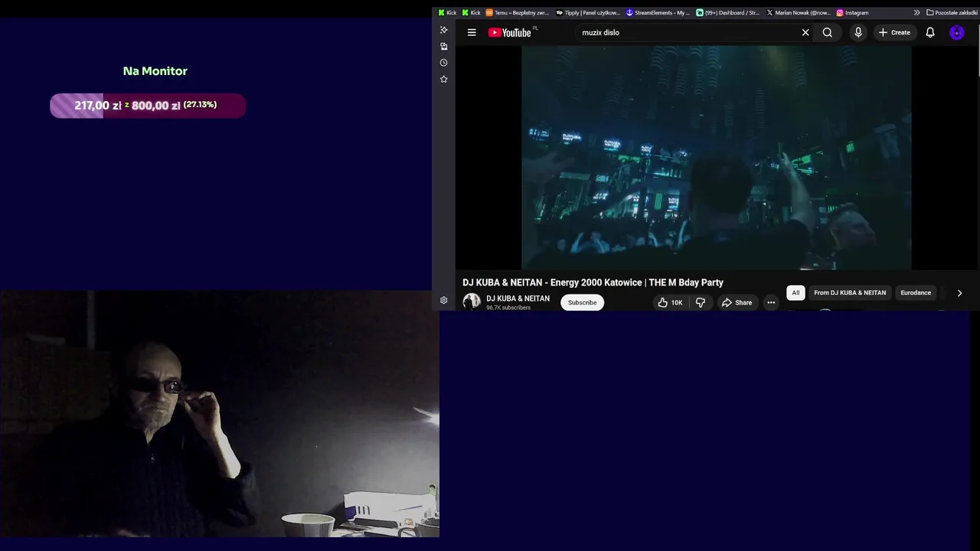Open the second Kick bookmark

[472, 12]
